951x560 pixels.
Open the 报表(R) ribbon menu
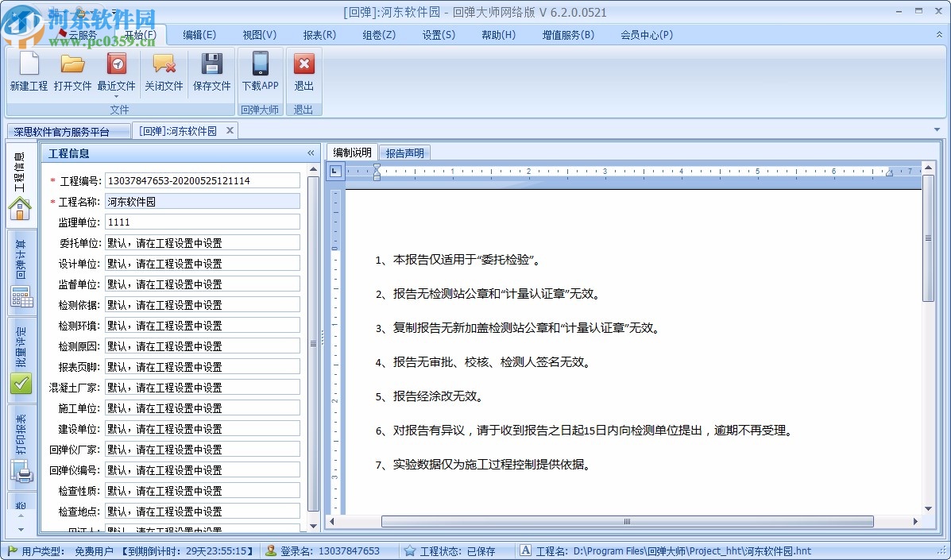(x=319, y=34)
